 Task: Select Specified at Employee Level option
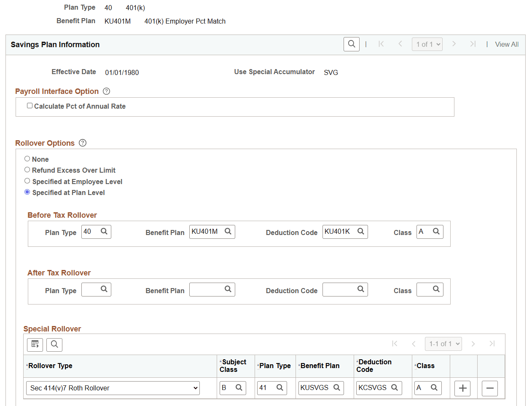click(x=27, y=181)
